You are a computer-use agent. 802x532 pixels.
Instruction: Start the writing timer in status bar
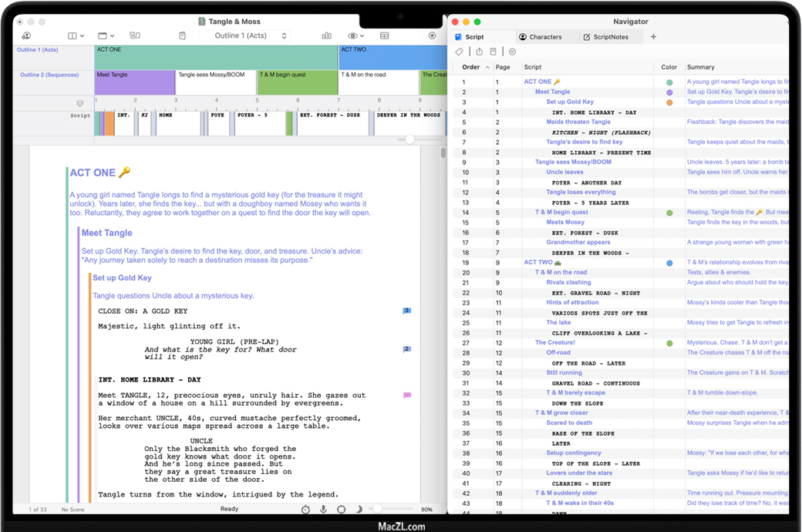click(305, 509)
